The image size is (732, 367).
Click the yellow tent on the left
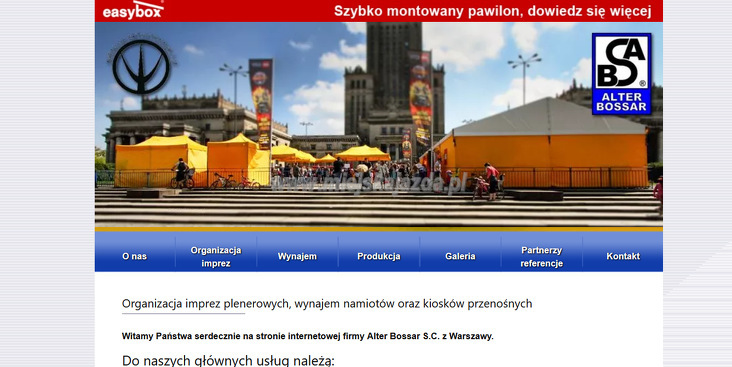pyautogui.click(x=161, y=160)
